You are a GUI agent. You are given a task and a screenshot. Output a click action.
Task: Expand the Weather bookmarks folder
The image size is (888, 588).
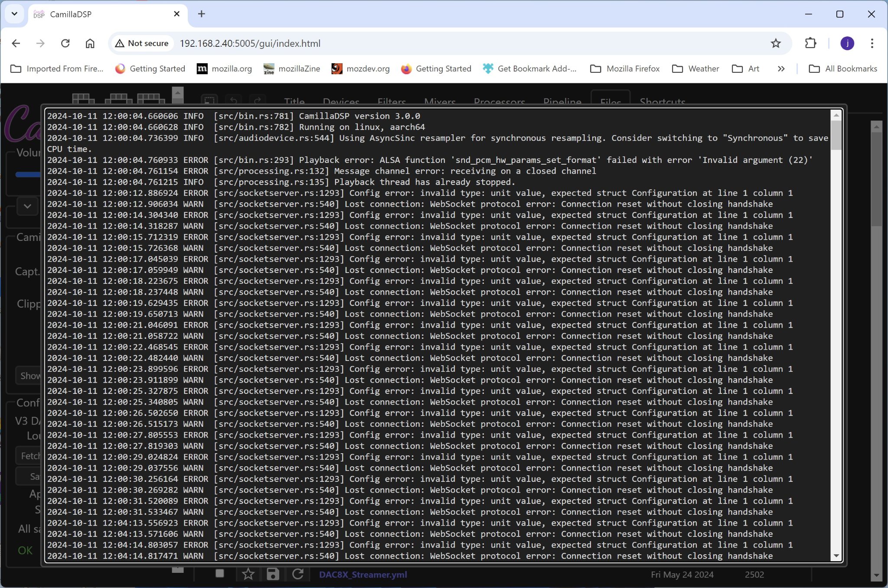tap(695, 68)
